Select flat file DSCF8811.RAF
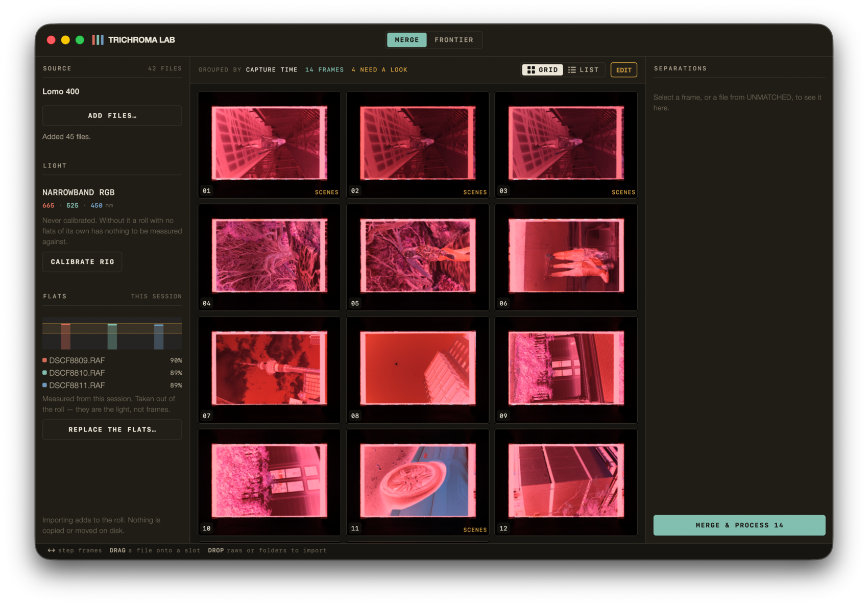The image size is (868, 606). pyautogui.click(x=112, y=385)
